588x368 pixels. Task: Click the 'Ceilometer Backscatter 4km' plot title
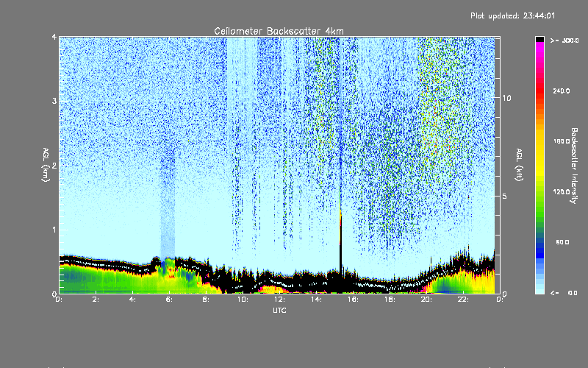[x=279, y=31]
